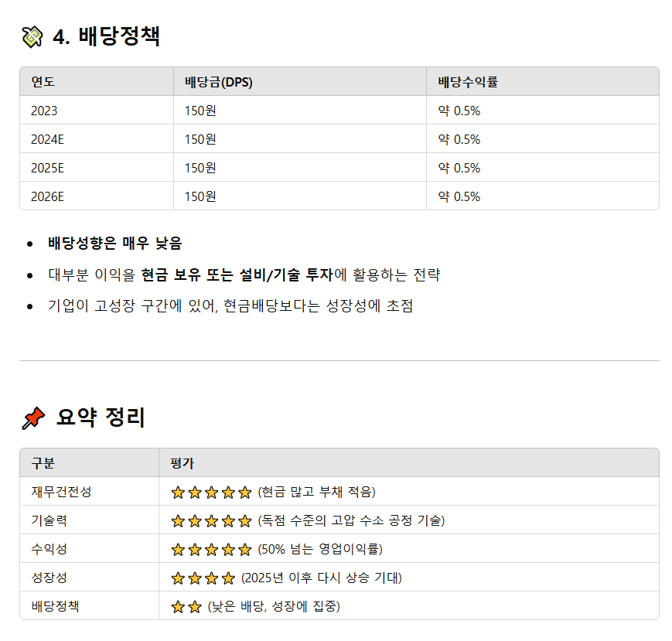Click the two stars in 배당정책 row
This screenshot has width=672, height=641.
pyautogui.click(x=186, y=606)
